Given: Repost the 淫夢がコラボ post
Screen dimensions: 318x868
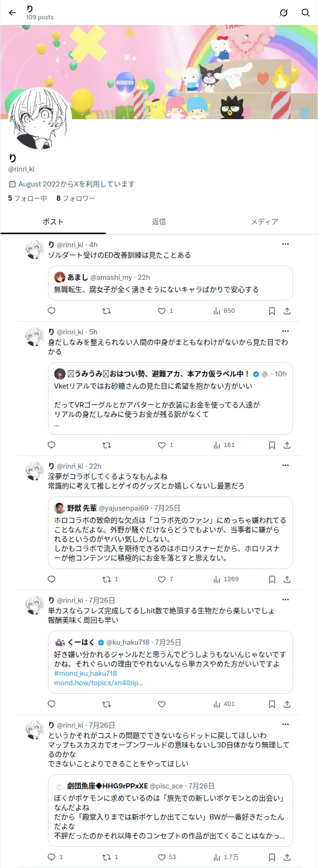Looking at the screenshot, I should pos(110,579).
